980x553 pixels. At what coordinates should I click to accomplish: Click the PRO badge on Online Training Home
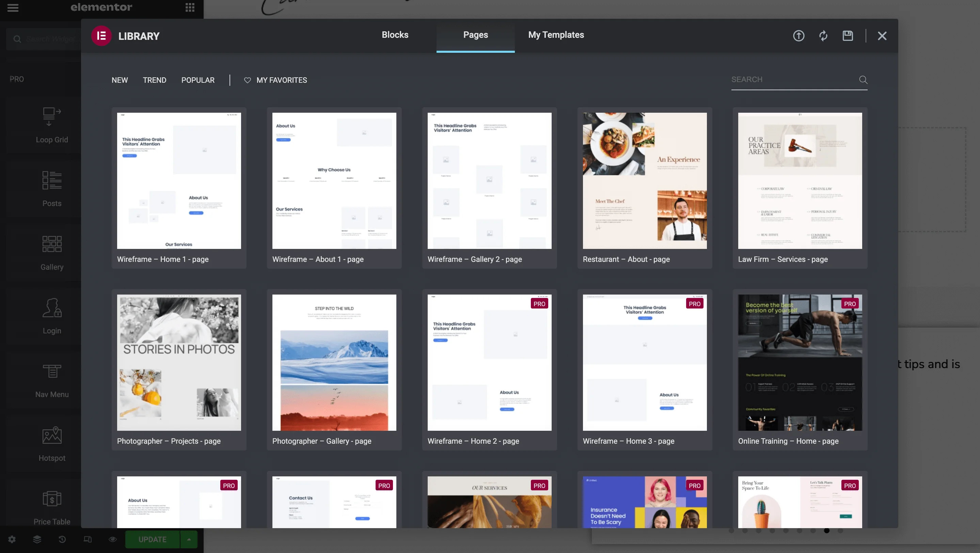pyautogui.click(x=850, y=303)
